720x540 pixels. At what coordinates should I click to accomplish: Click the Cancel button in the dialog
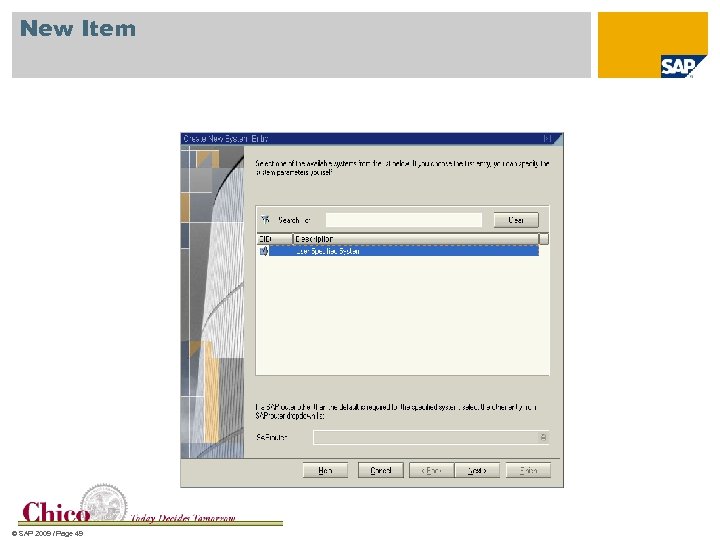pos(381,470)
